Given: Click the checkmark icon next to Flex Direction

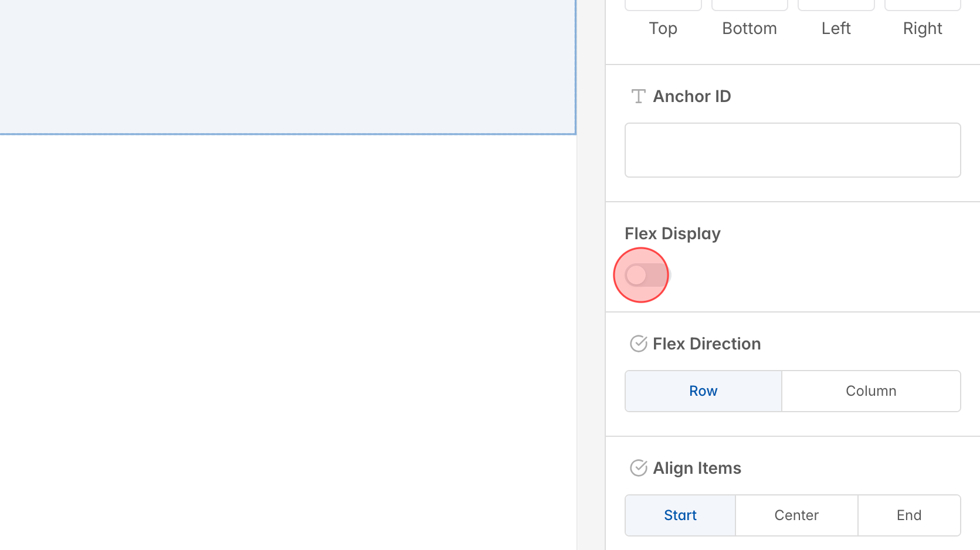Looking at the screenshot, I should (638, 344).
